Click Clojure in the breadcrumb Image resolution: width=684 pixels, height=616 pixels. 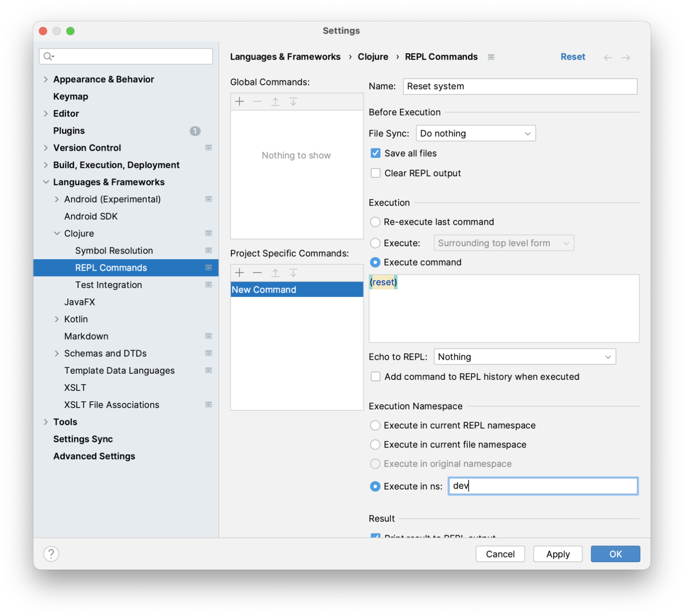[373, 57]
